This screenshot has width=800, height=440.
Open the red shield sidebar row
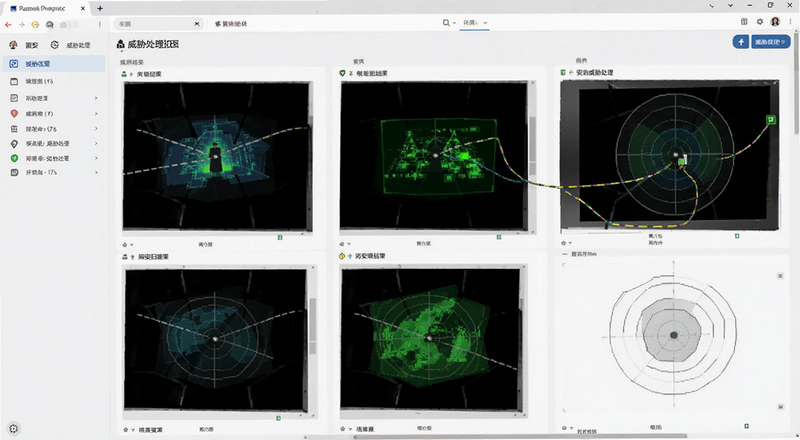pos(54,113)
